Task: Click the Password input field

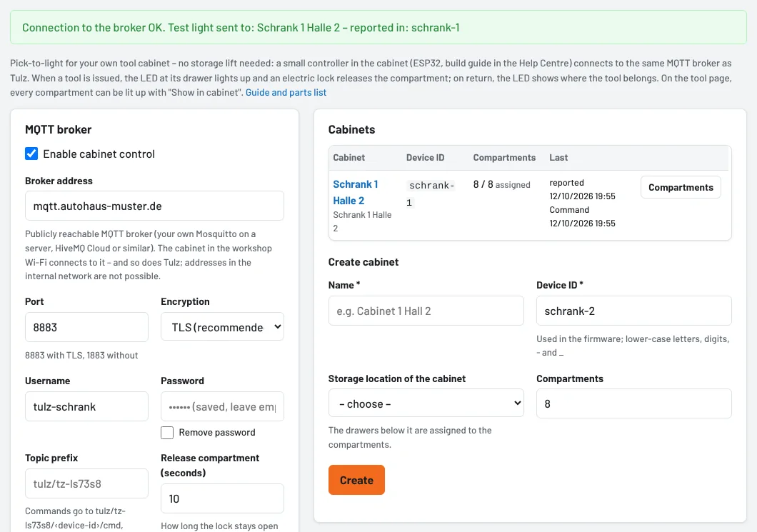Action: coord(222,406)
